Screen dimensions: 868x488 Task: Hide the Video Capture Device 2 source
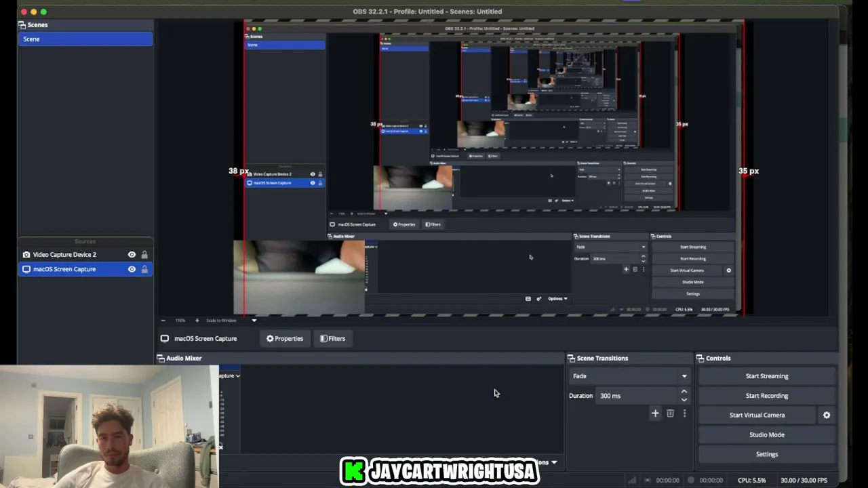coord(132,255)
